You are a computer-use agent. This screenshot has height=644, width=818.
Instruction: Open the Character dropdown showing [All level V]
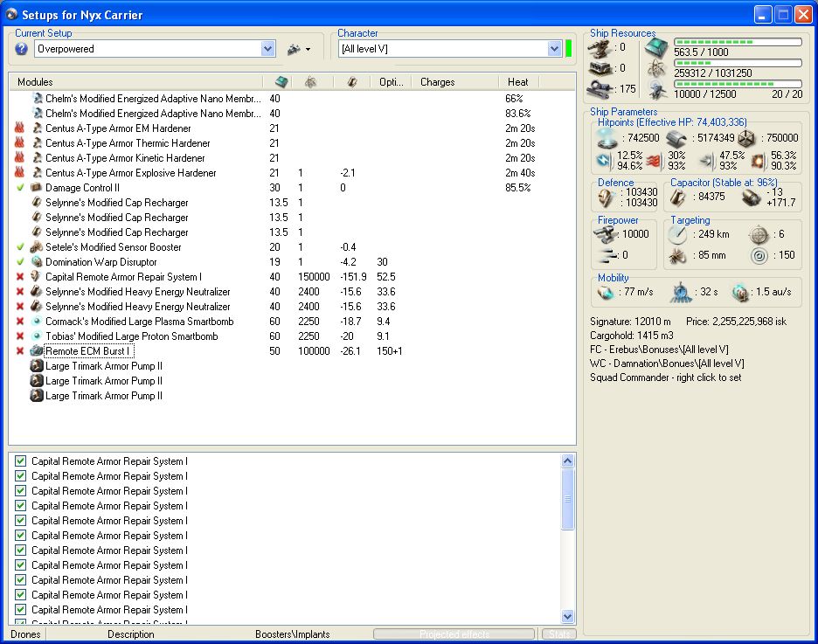tap(554, 49)
